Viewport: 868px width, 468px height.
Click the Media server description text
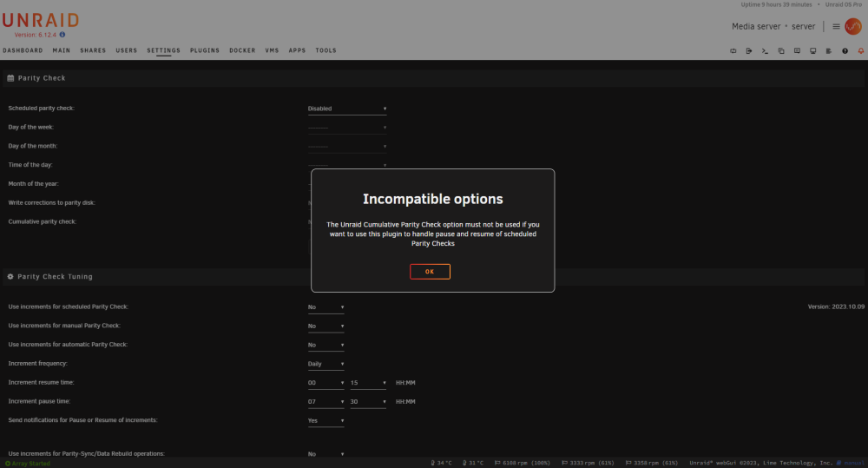click(x=756, y=26)
